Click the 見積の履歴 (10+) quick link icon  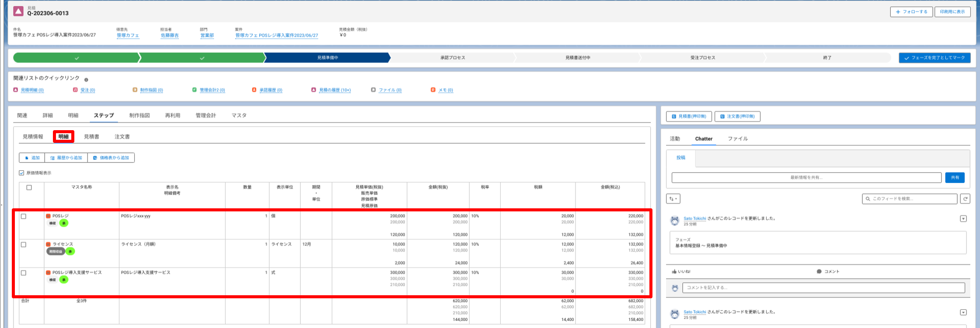coord(314,90)
